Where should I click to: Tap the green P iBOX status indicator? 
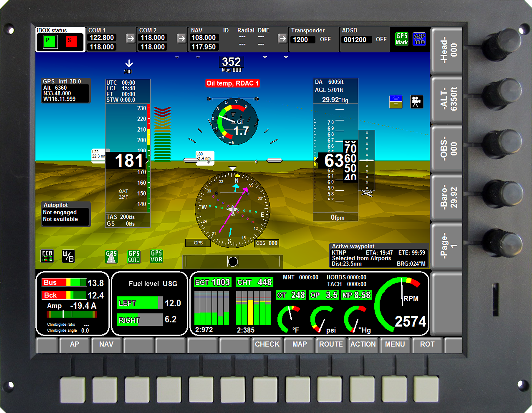click(51, 42)
